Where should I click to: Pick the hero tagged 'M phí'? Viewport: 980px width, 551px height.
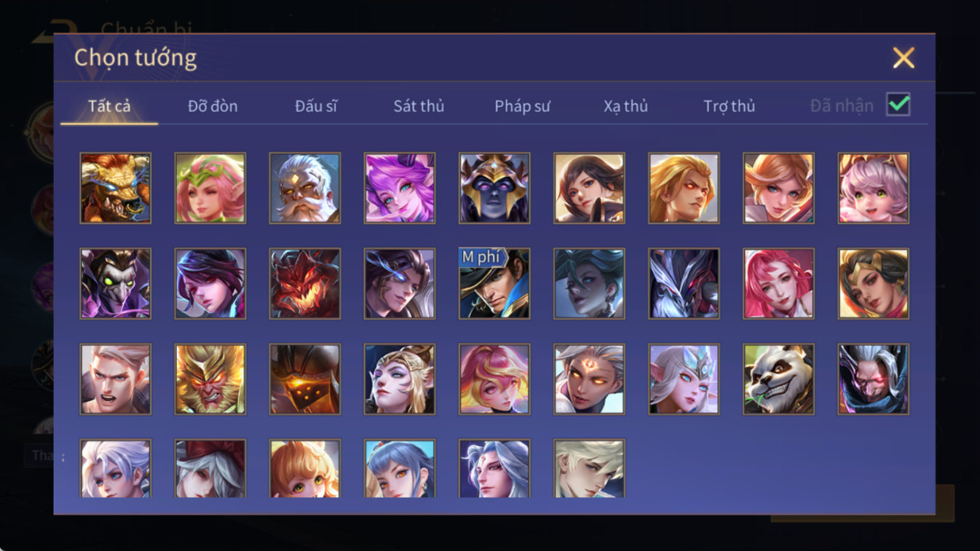click(x=494, y=283)
